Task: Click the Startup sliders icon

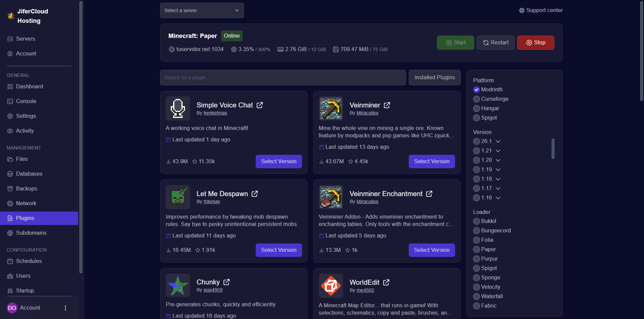Action: [x=10, y=291]
